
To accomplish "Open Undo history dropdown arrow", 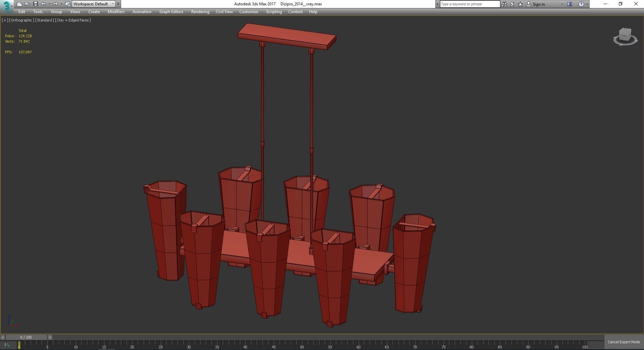I will tap(49, 4).
